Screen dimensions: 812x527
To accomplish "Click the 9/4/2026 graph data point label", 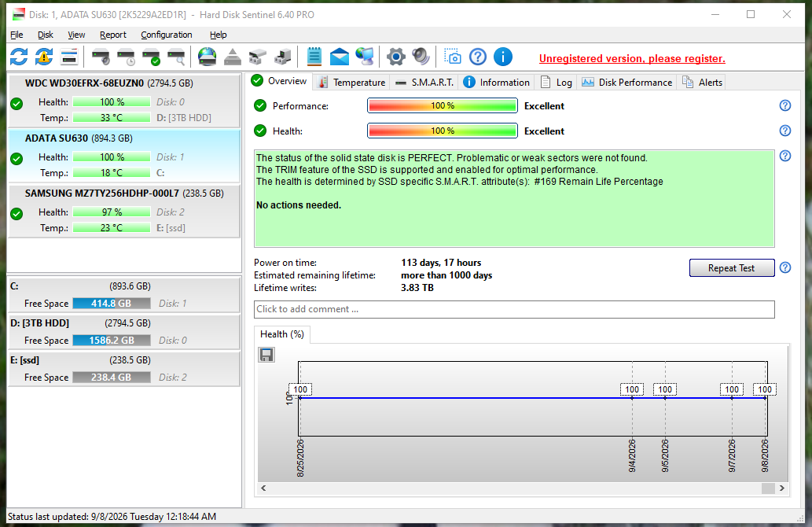I will pyautogui.click(x=632, y=389).
